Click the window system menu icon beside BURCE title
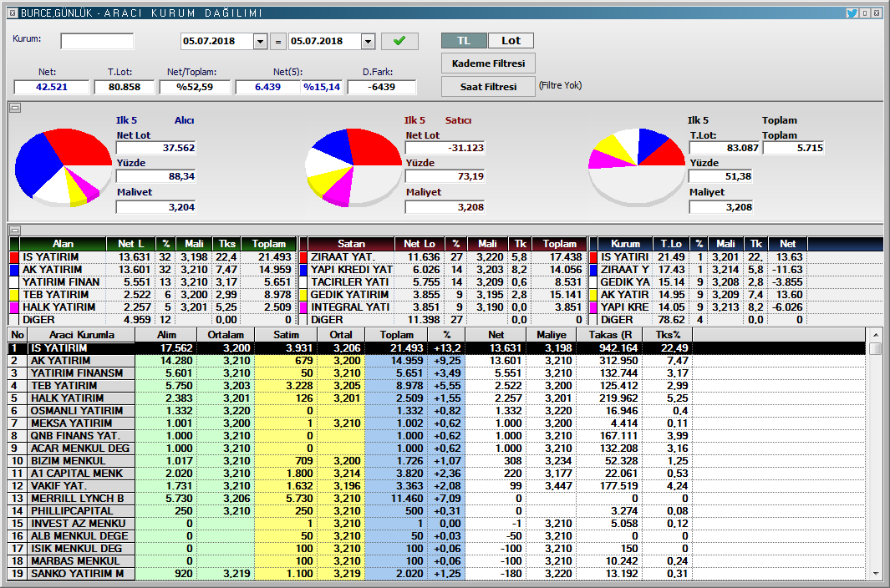 click(x=13, y=13)
